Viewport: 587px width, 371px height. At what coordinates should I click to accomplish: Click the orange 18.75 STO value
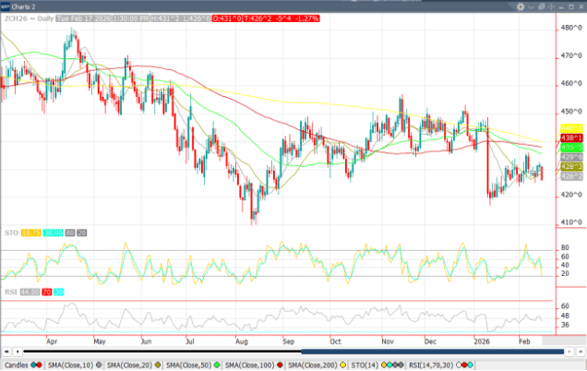click(31, 233)
